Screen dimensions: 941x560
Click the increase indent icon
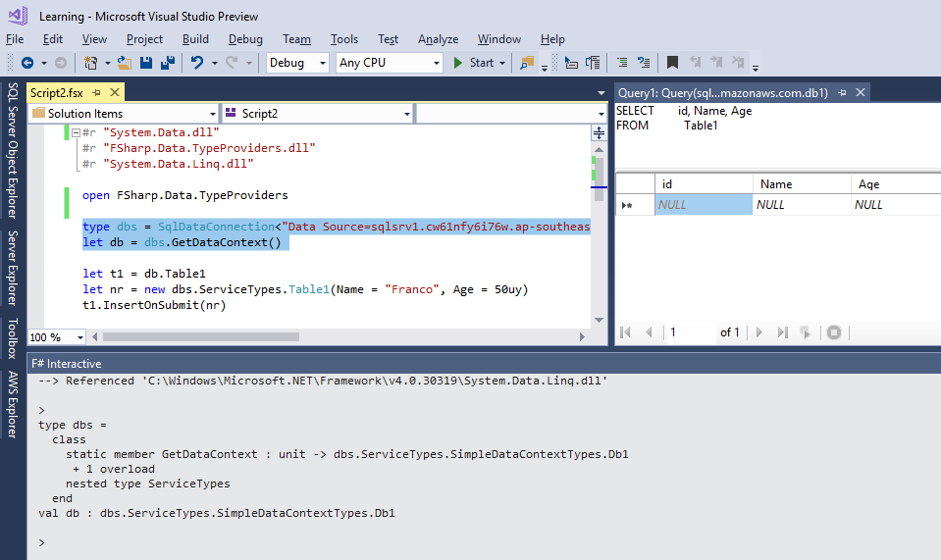593,63
